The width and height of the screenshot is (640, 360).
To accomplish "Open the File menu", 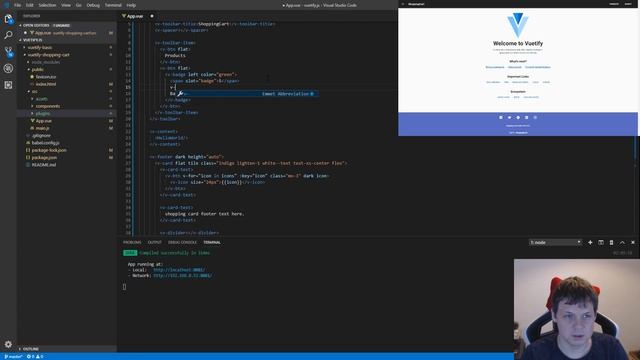I will point(18,5).
